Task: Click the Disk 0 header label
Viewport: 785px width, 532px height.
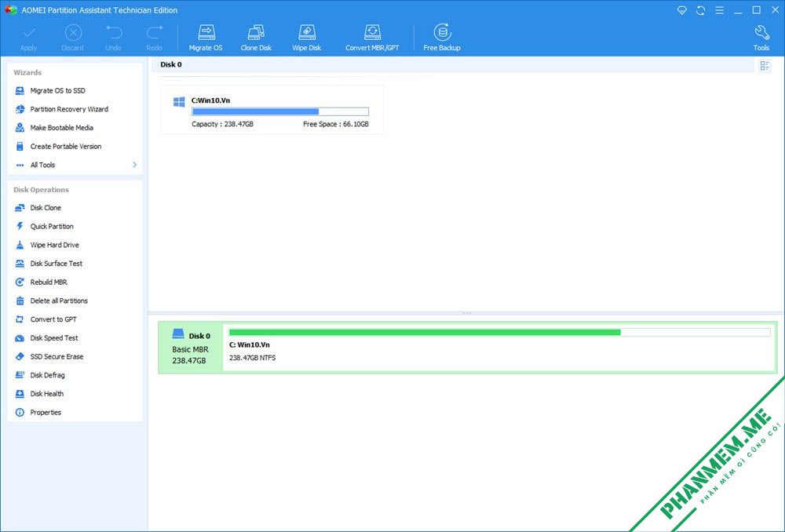Action: point(171,64)
